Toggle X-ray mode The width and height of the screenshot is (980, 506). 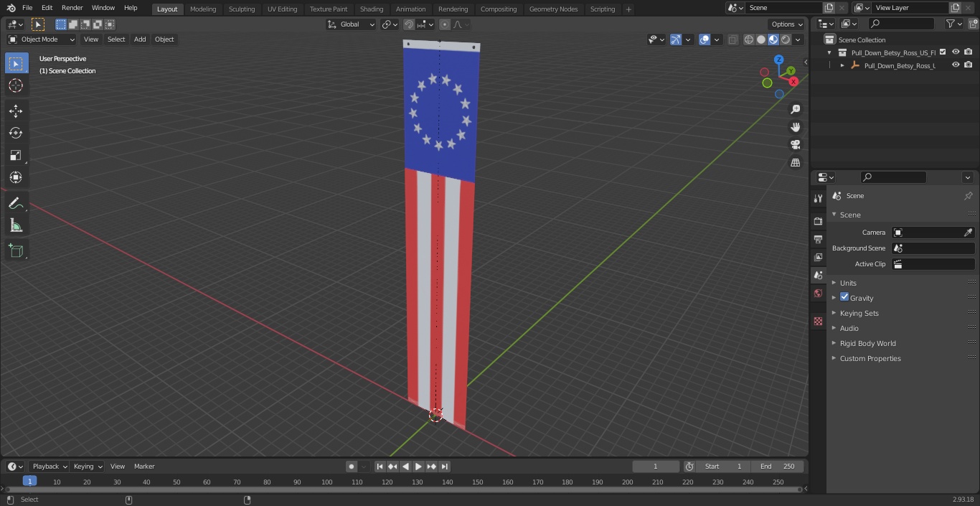pos(732,39)
